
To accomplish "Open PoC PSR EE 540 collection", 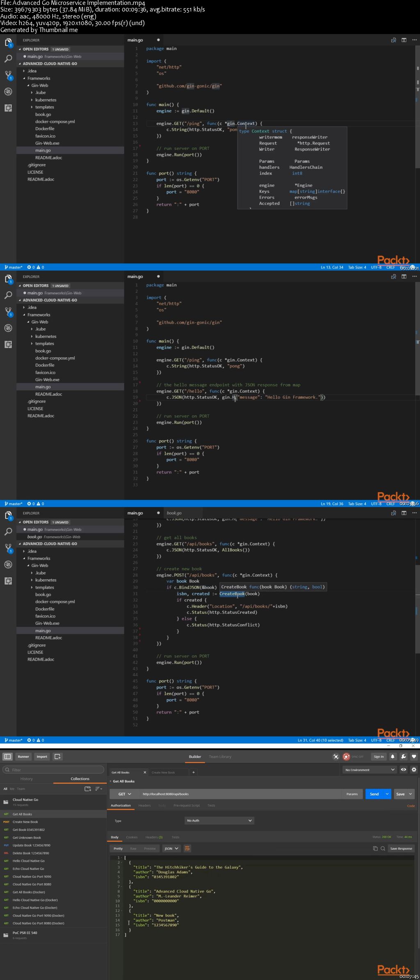I will (x=53, y=935).
